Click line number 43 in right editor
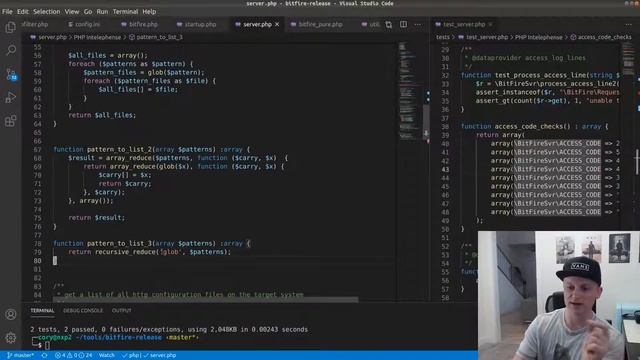The width and height of the screenshot is (640, 360). click(x=445, y=169)
